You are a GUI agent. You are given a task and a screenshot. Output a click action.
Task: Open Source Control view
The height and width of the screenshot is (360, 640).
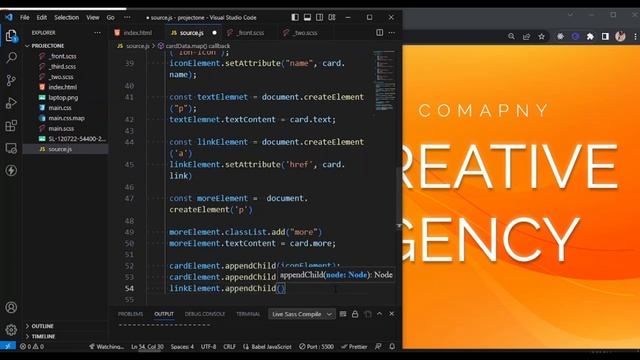coord(11,80)
